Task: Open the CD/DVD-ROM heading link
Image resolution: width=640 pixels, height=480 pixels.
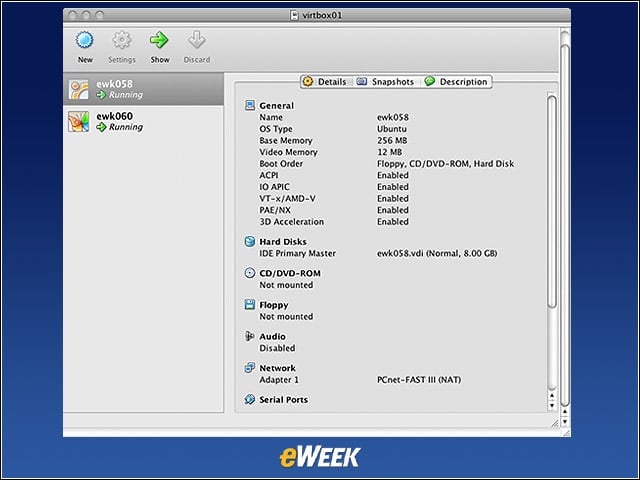Action: (x=290, y=273)
